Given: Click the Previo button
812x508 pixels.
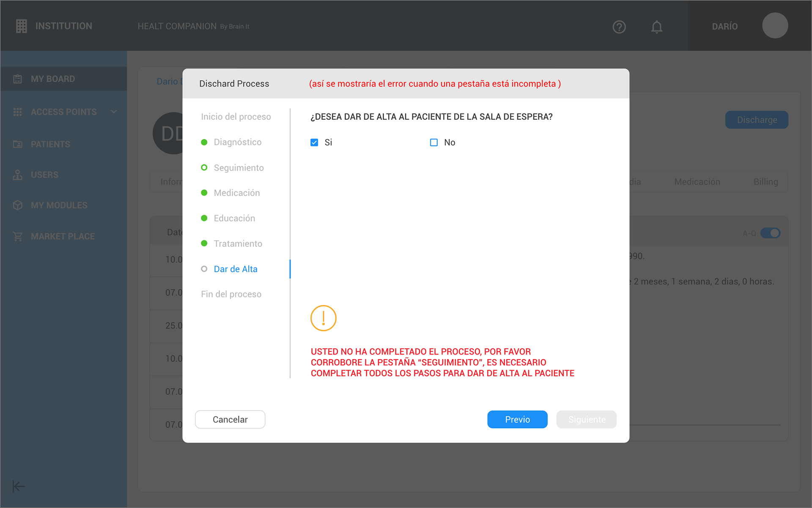Looking at the screenshot, I should [517, 420].
